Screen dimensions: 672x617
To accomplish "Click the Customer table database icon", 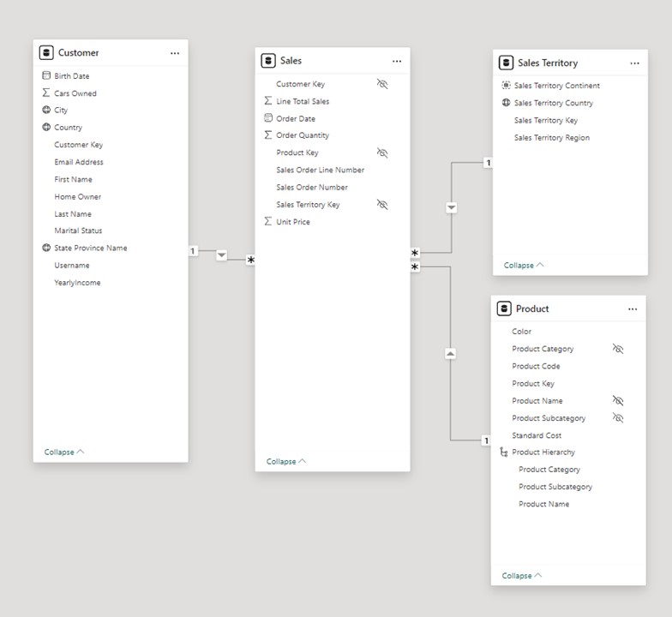I will click(46, 53).
